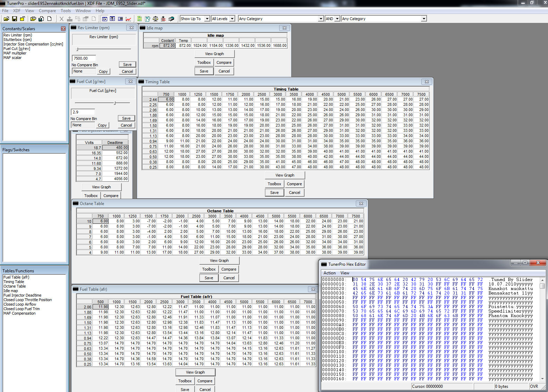This screenshot has width=548, height=392.
Task: Open the AND operator dropdown
Action: click(x=337, y=19)
